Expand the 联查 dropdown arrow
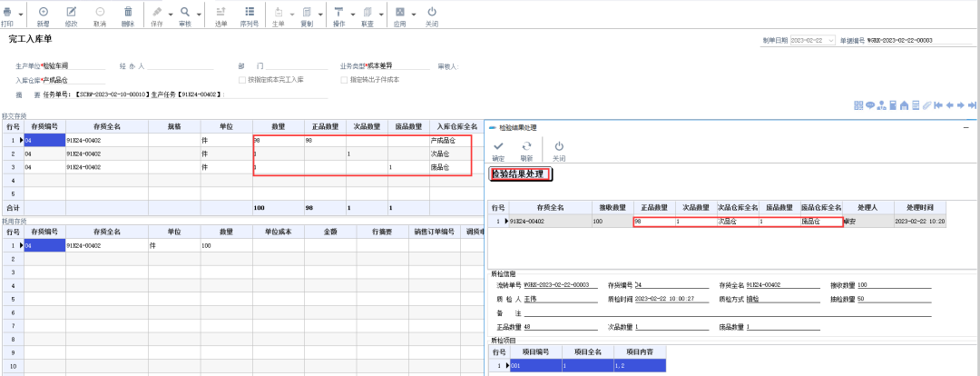This screenshot has width=980, height=376. click(381, 15)
